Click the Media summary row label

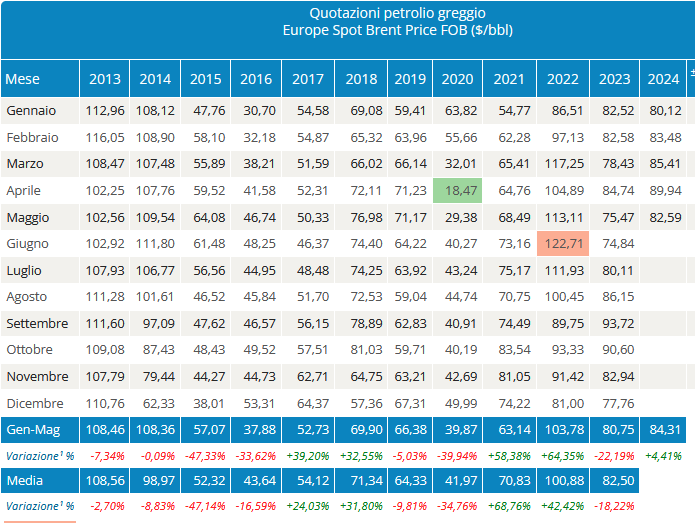(x=25, y=481)
